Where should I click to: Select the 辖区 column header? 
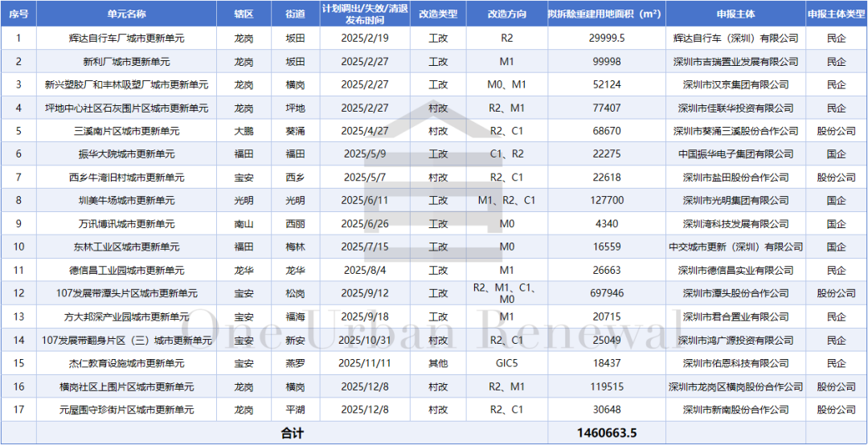pyautogui.click(x=244, y=14)
